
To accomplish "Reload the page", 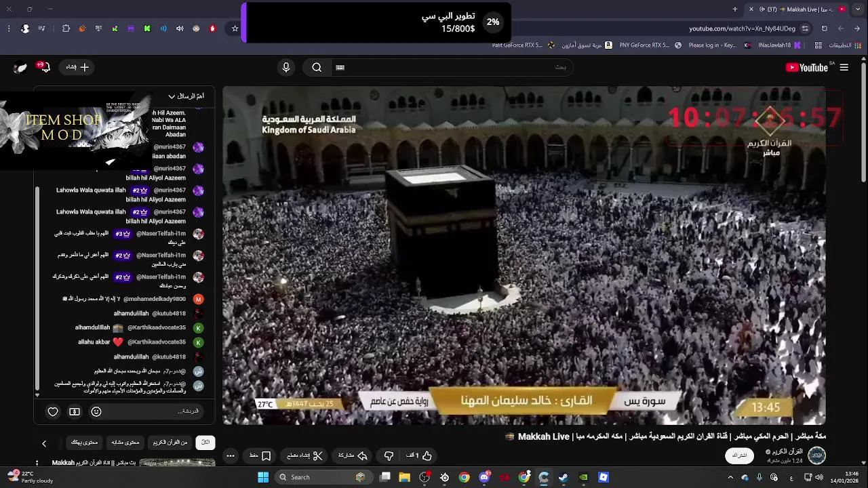I will click(x=825, y=28).
